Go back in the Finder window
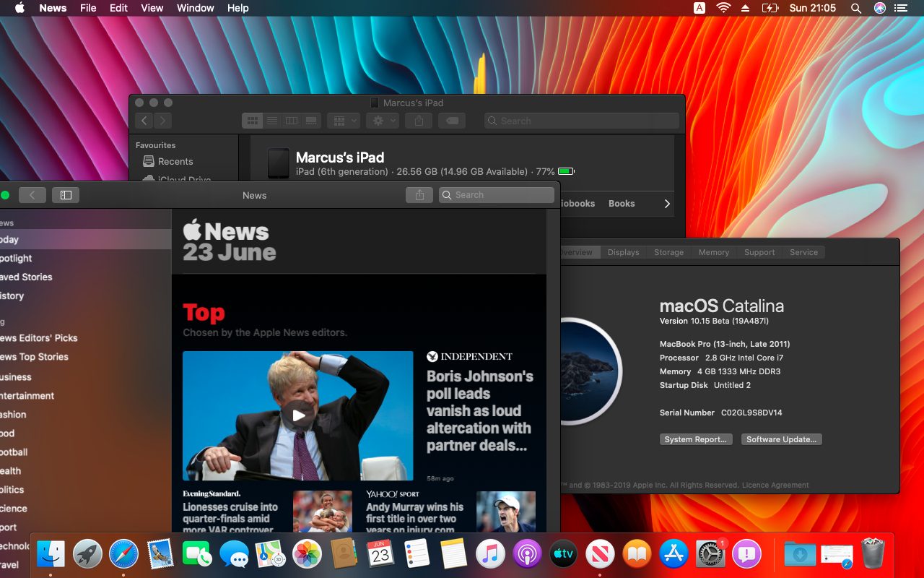924x578 pixels. (144, 121)
